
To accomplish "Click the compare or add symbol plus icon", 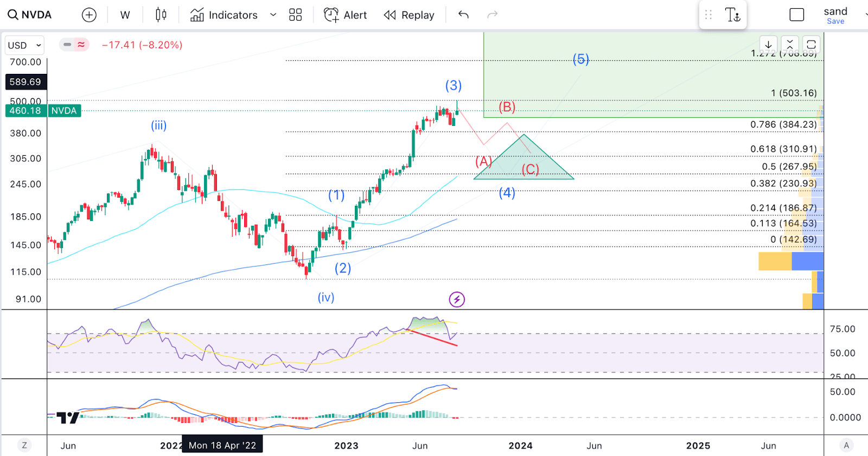I will 89,15.
